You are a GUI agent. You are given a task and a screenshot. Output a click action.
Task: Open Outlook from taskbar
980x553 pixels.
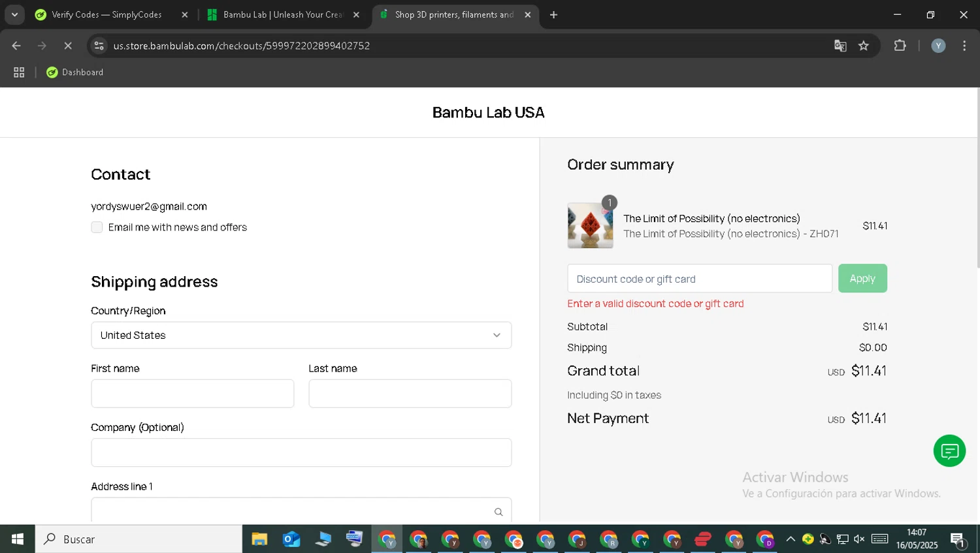291,539
